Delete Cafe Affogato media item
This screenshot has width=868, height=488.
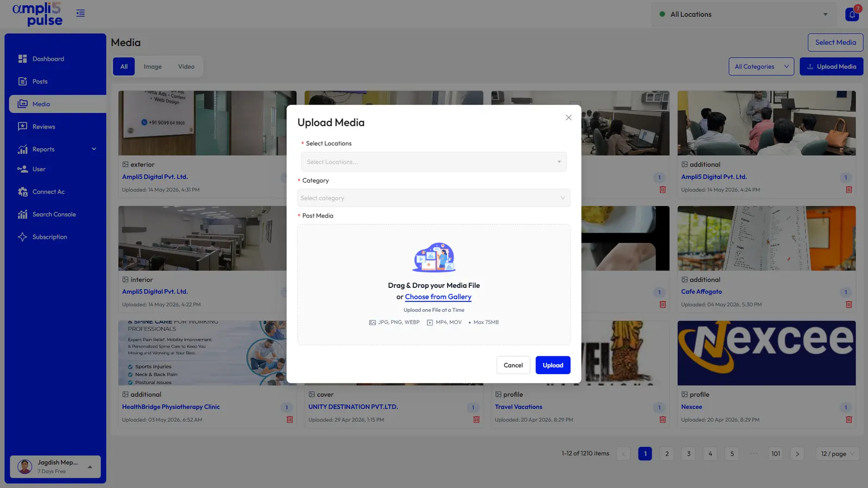(848, 305)
